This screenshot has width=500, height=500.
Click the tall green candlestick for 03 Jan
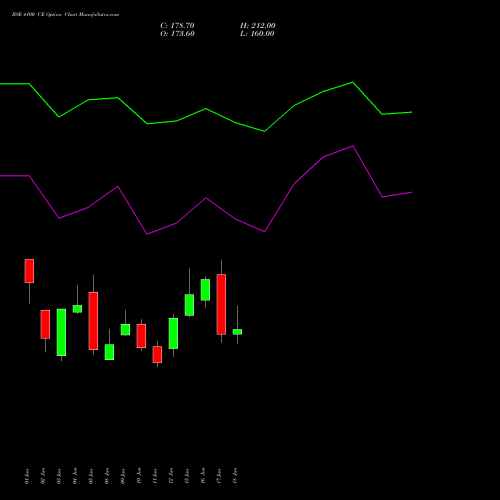(x=61, y=332)
